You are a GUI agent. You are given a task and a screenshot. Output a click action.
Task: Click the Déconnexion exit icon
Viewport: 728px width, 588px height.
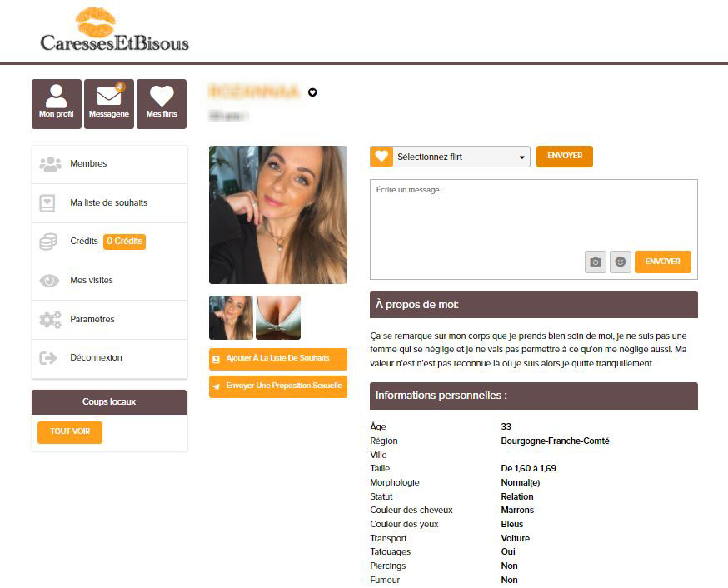(x=48, y=358)
